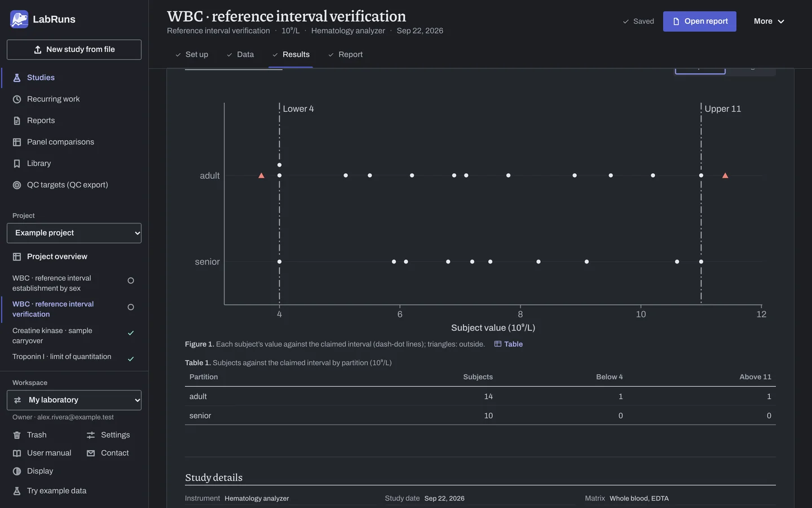Click the senior partition row label in table
Image resolution: width=812 pixels, height=508 pixels.
200,416
